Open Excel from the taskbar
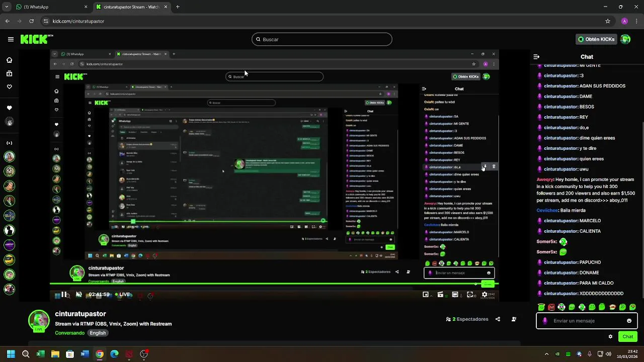 pyautogui.click(x=40, y=354)
